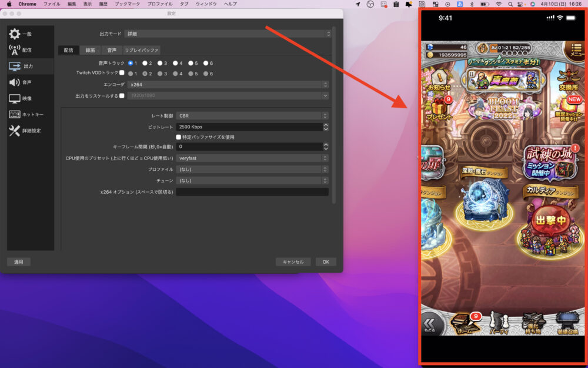Click the date and time 4月10日(日) 16:26
This screenshot has width=588, height=368.
pyautogui.click(x=561, y=4)
